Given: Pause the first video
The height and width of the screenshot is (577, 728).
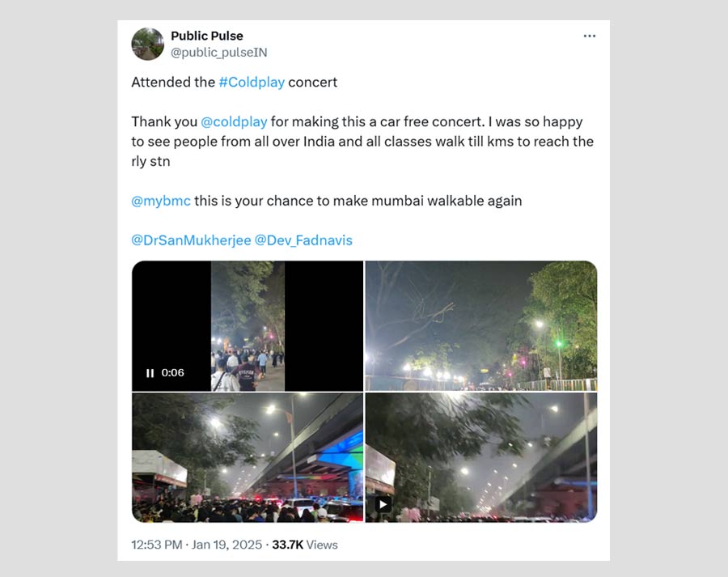Looking at the screenshot, I should point(150,373).
